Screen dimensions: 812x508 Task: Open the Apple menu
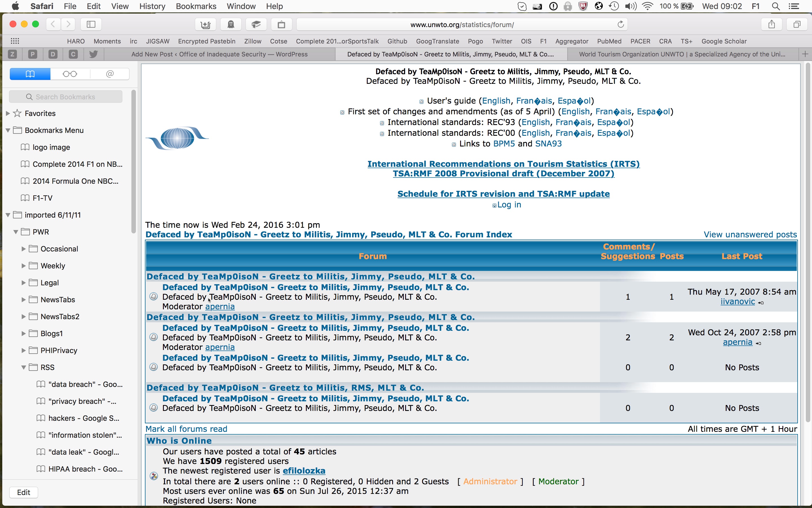tap(15, 6)
